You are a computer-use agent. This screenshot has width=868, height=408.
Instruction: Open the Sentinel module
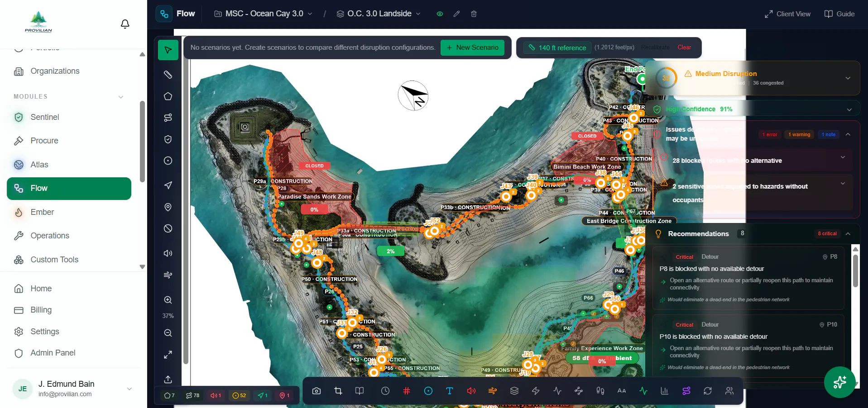[69, 117]
